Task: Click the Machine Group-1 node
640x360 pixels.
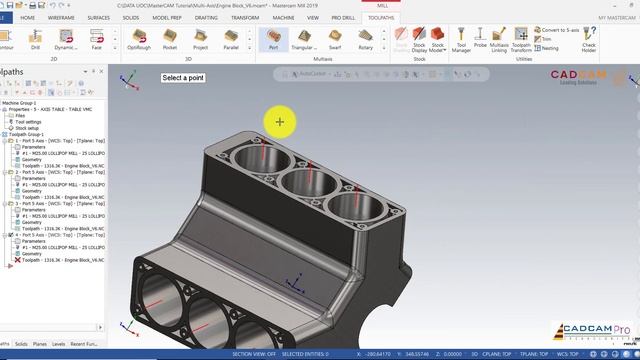Action: [x=18, y=103]
